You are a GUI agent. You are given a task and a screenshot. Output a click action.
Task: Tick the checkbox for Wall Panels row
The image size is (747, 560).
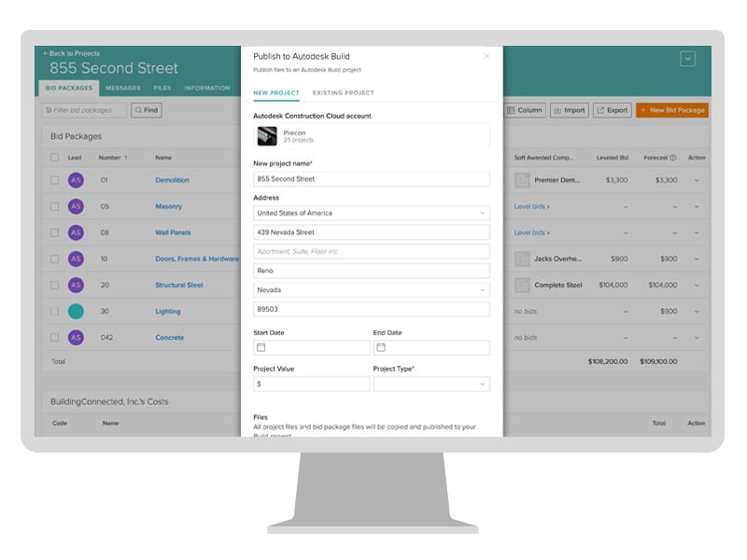tap(54, 232)
